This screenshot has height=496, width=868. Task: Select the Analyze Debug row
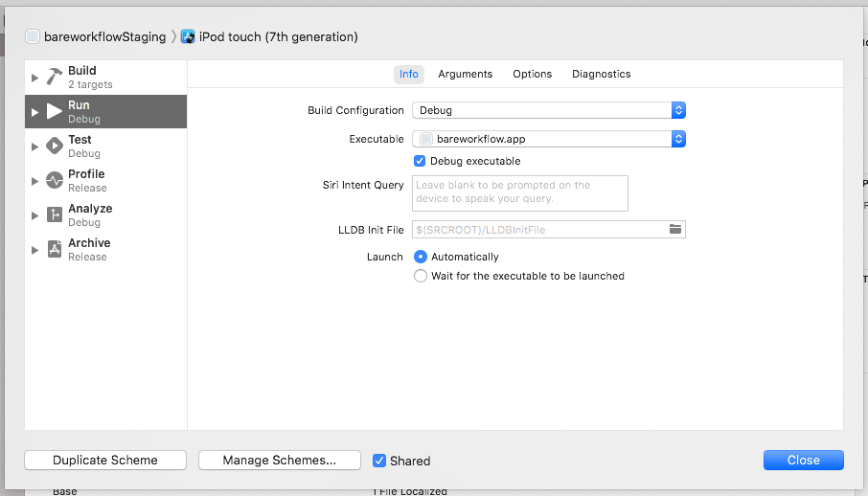[x=105, y=214]
